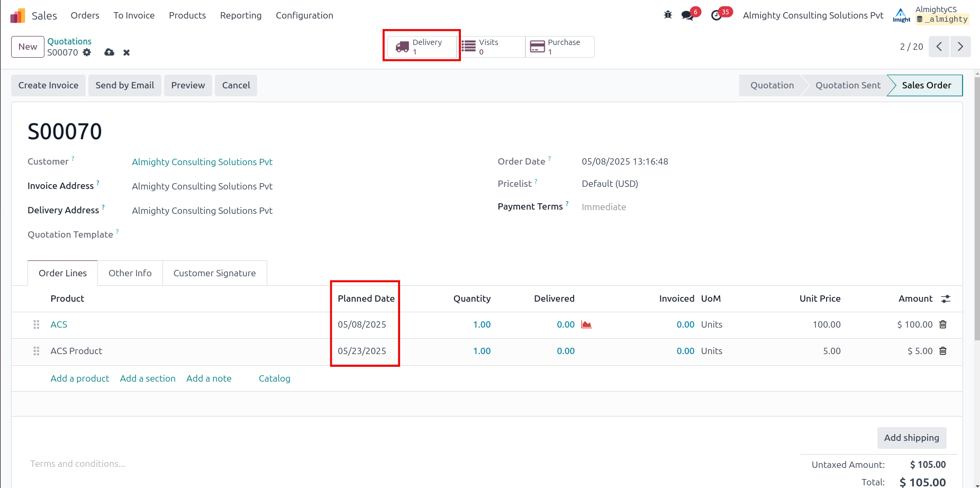The image size is (980, 488).
Task: Open the Reporting menu
Action: (241, 15)
